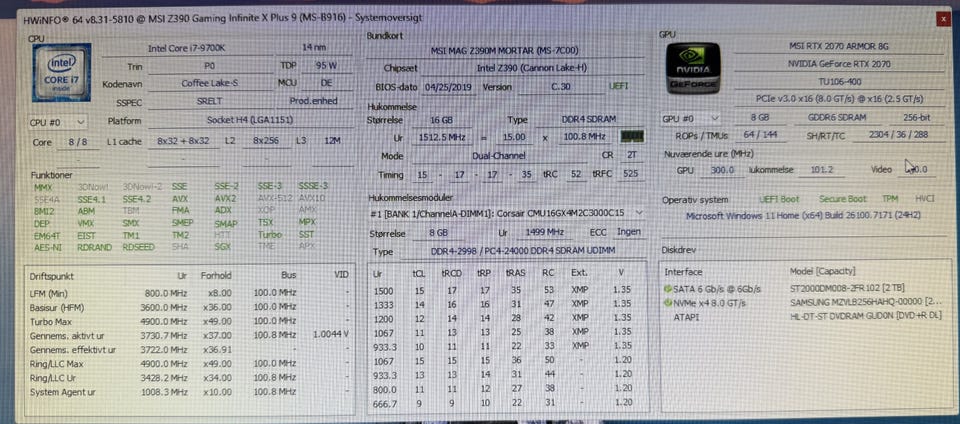This screenshot has height=424, width=960.
Task: Click the Prod.enhed field
Action: (x=313, y=102)
